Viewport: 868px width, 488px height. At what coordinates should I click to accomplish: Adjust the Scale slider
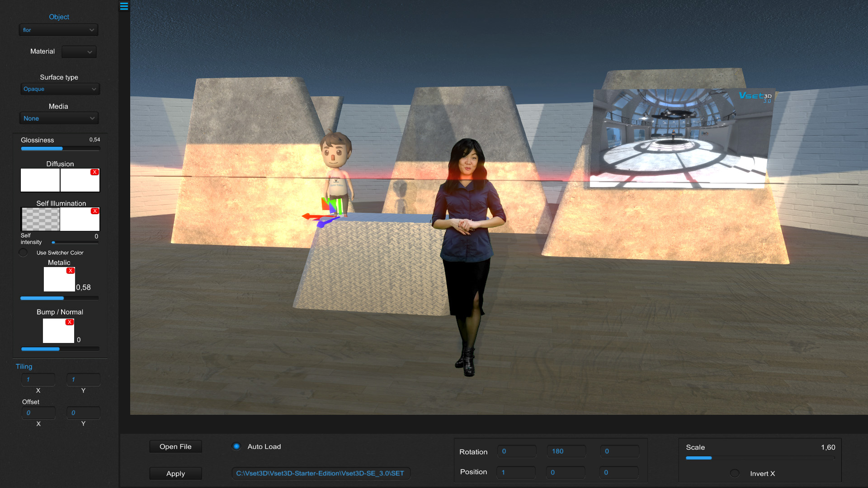[x=760, y=458]
